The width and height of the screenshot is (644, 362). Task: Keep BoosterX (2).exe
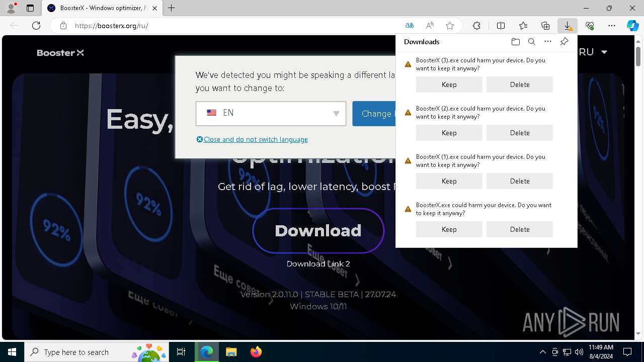click(x=449, y=133)
